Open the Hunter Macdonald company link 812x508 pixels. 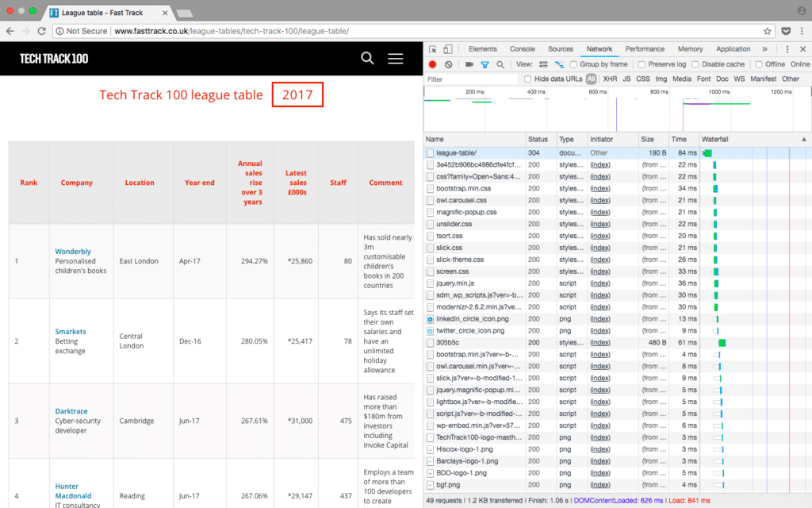pos(73,491)
